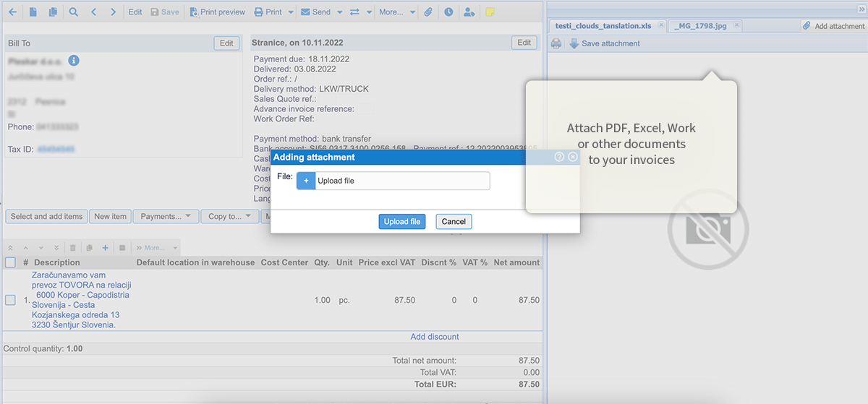
Task: Confirm with blue Upload file button
Action: [402, 222]
